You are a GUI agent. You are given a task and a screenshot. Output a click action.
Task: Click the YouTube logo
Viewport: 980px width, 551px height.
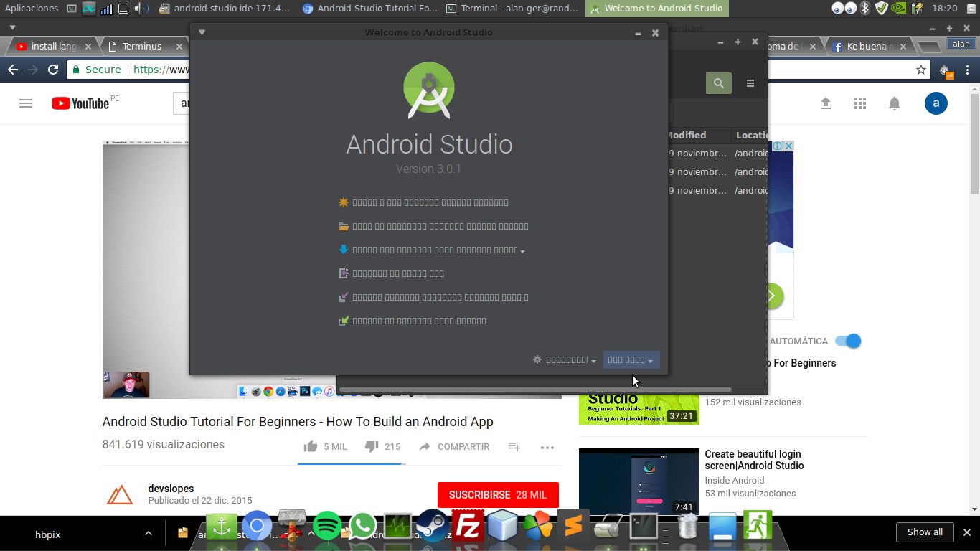pos(80,103)
